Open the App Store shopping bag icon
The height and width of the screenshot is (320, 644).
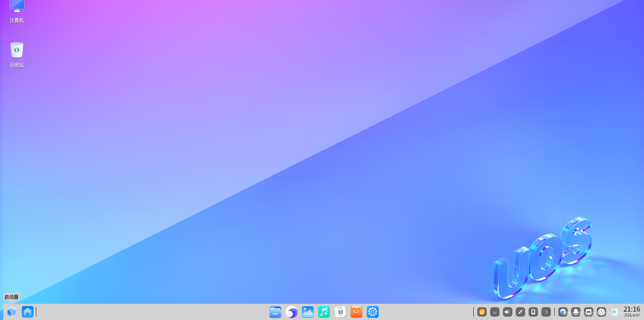click(x=356, y=312)
